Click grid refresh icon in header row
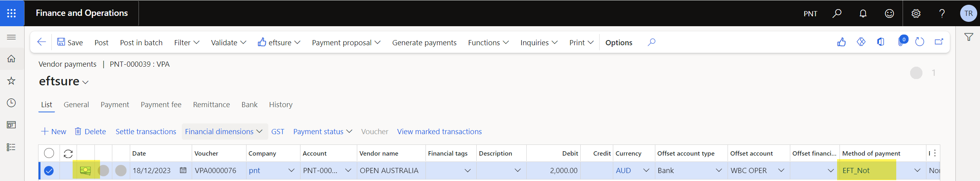Screen dimensions: 980x181 [x=68, y=154]
